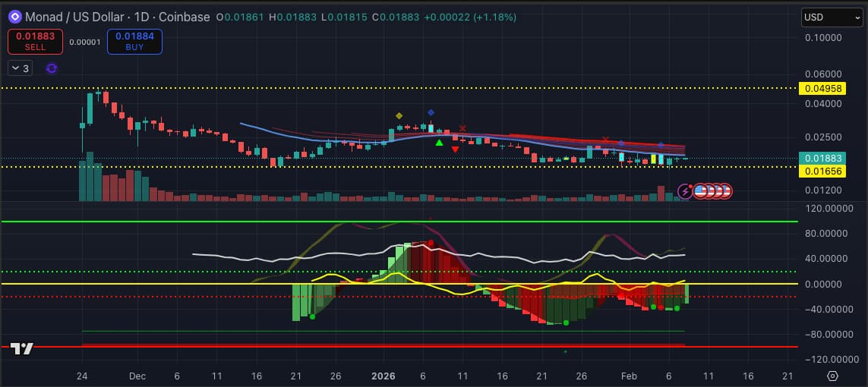Click the green up-triangle signal marker

(439, 142)
